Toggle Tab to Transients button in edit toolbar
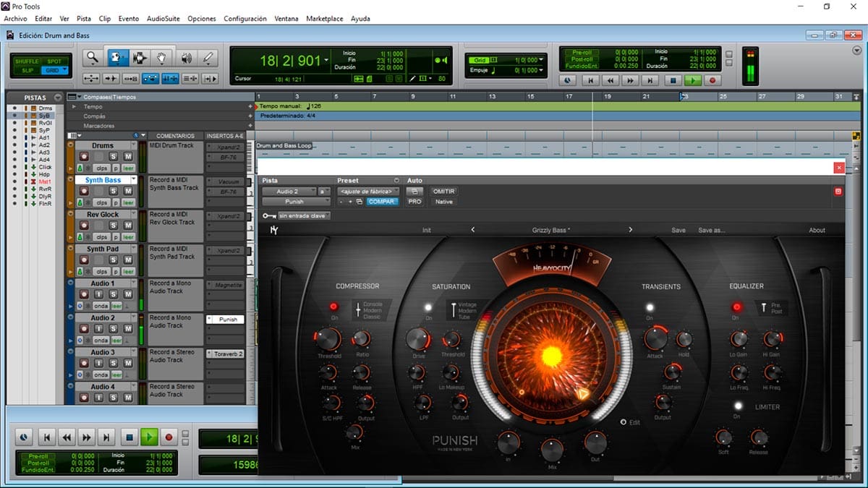 coord(111,78)
